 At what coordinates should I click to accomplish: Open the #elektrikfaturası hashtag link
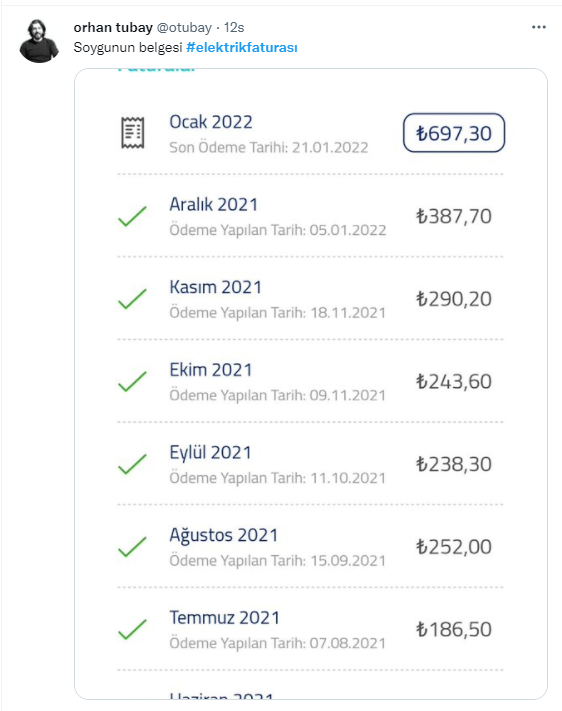[242, 48]
